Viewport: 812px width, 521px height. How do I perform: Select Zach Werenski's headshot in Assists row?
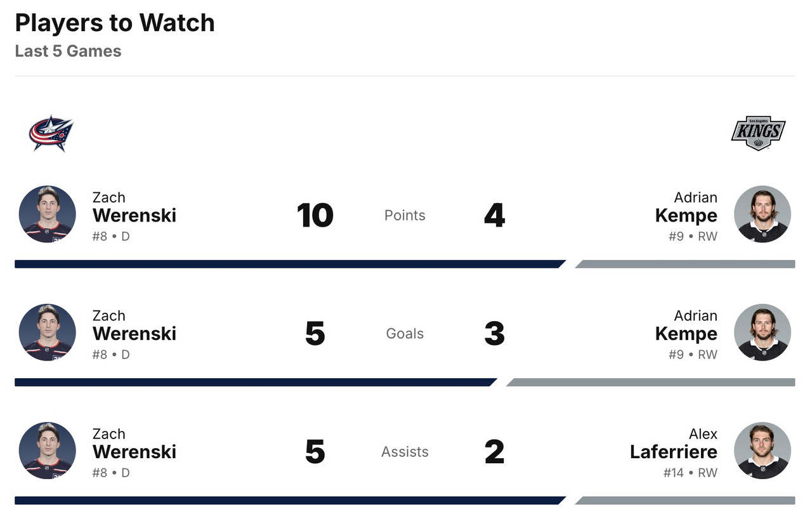click(48, 451)
